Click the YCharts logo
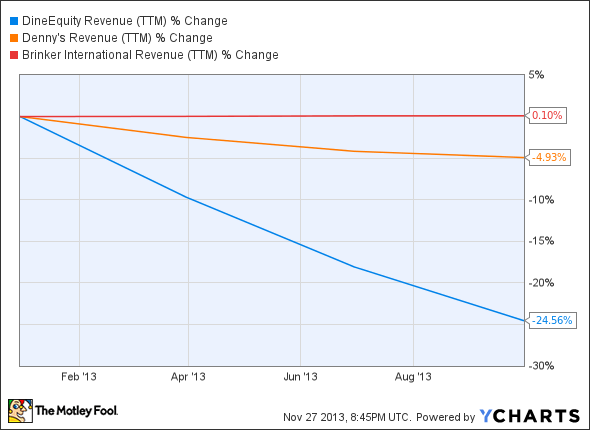 point(530,416)
